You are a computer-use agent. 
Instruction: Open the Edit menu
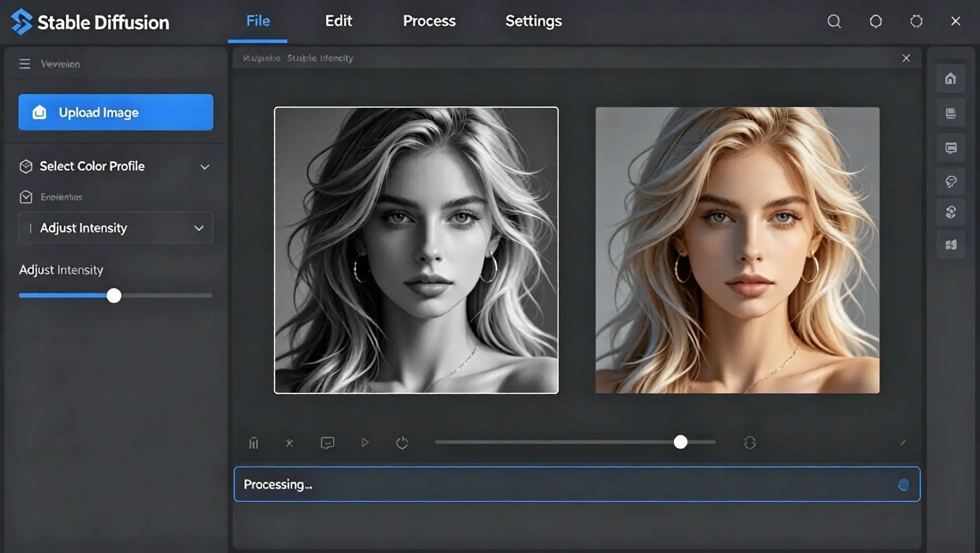(338, 21)
